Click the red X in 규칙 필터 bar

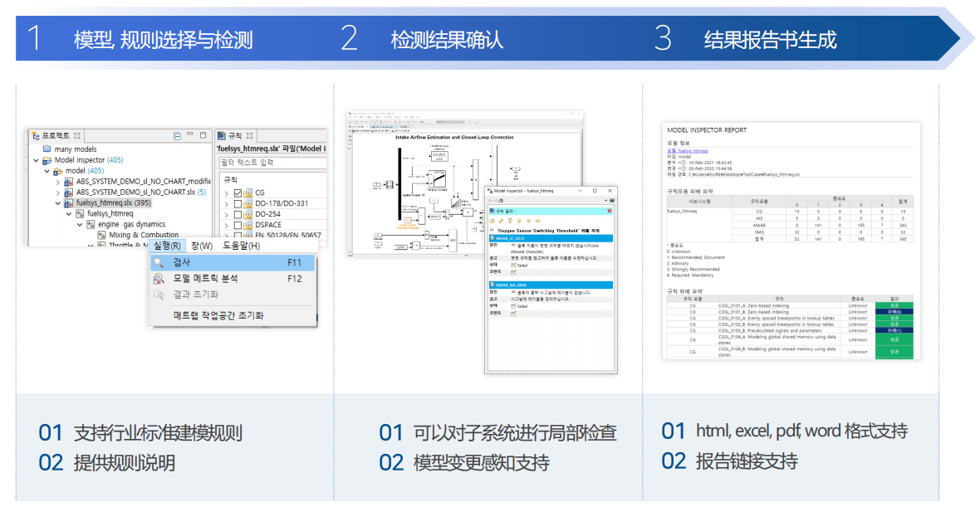tap(609, 211)
